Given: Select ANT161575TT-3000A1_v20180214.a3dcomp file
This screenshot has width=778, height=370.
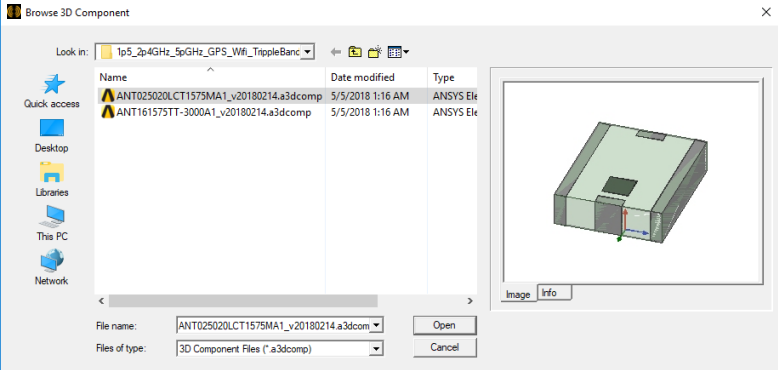Looking at the screenshot, I should click(213, 113).
